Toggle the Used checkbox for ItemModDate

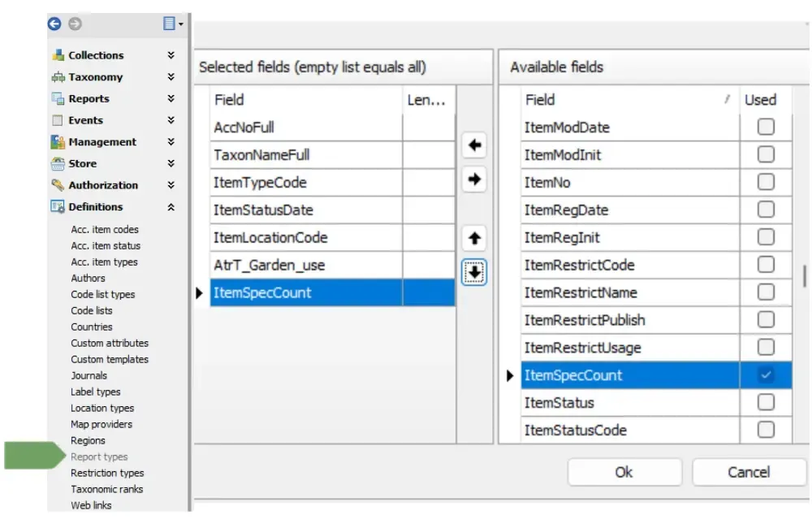point(766,127)
